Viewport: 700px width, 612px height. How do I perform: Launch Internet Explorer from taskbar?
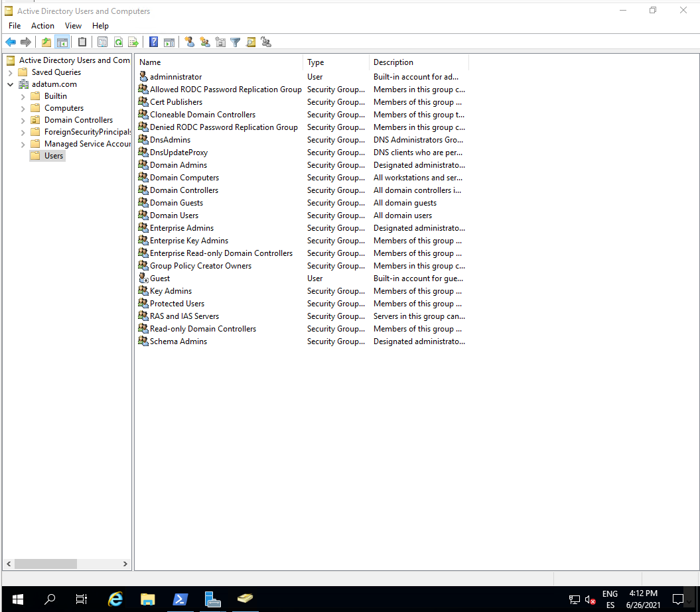pos(115,599)
